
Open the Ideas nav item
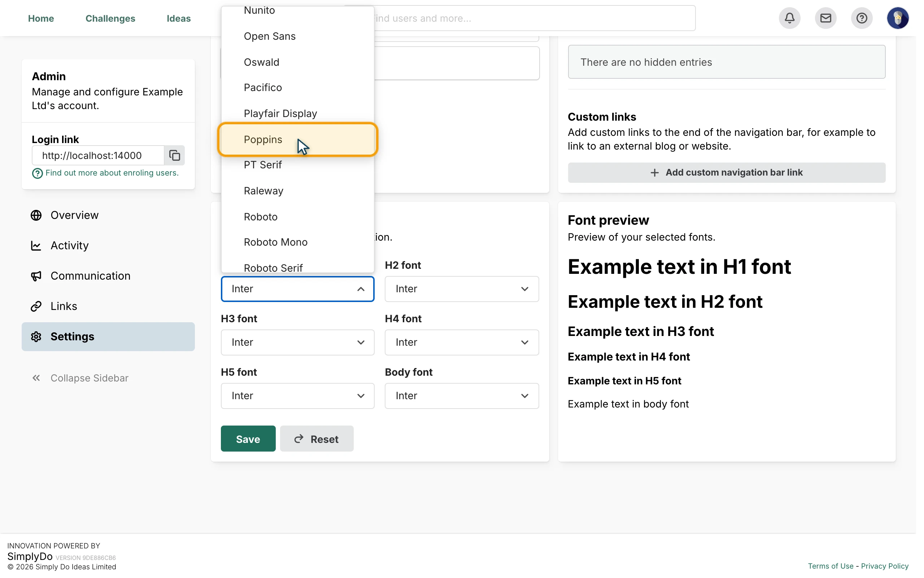tap(179, 18)
